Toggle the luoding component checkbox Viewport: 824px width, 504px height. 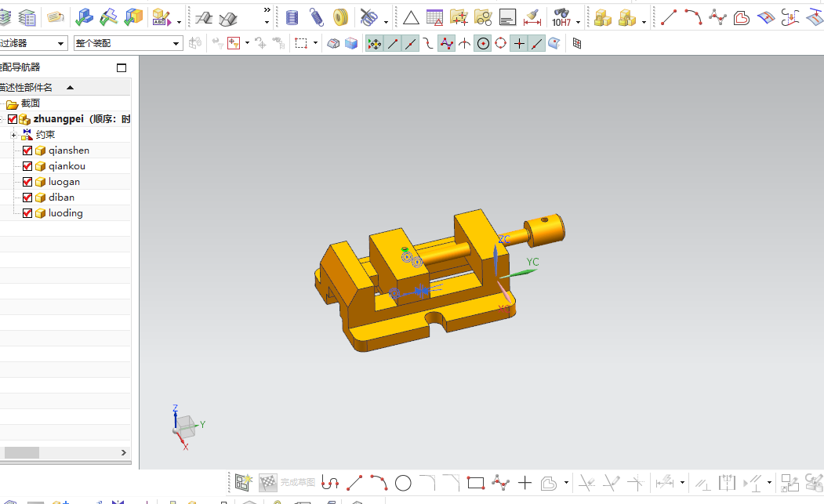[27, 213]
